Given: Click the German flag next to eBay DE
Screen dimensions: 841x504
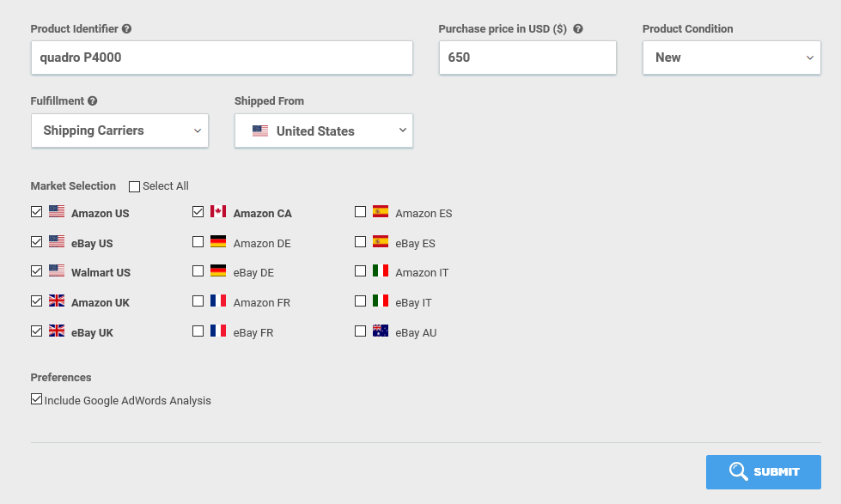Looking at the screenshot, I should pyautogui.click(x=217, y=270).
